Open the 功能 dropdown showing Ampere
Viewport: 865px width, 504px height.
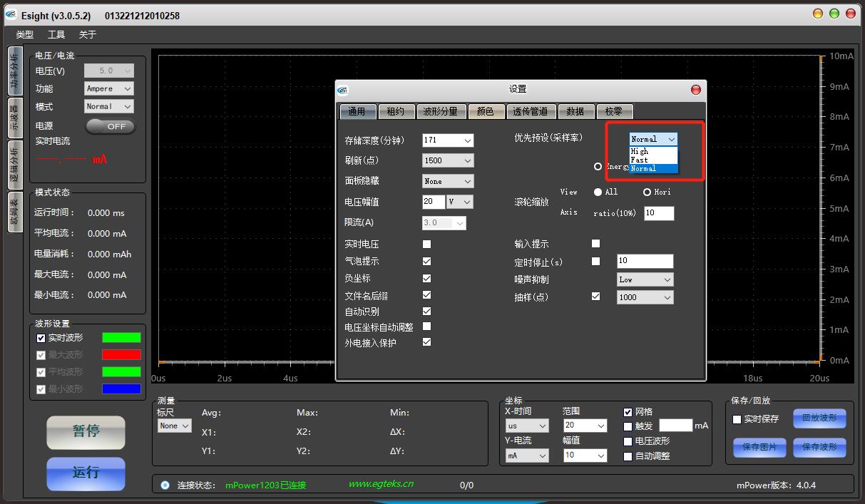(x=109, y=88)
